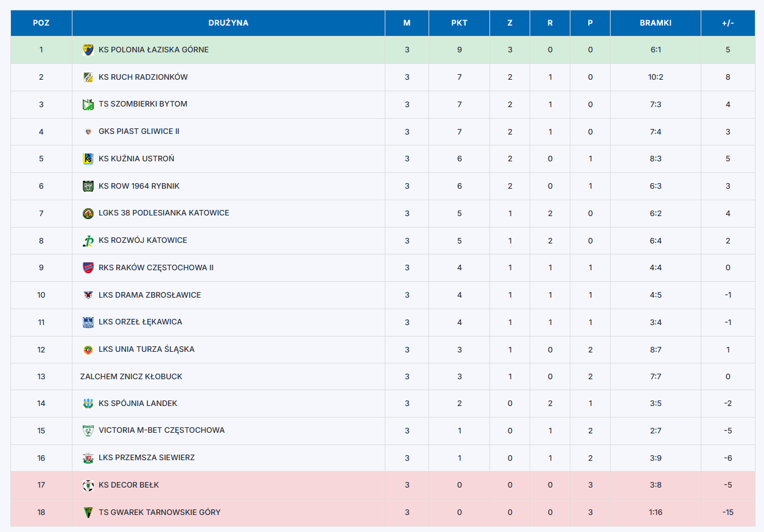Open Zalchem Znicz Kłobuck team link
This screenshot has width=764, height=532.
(x=131, y=377)
